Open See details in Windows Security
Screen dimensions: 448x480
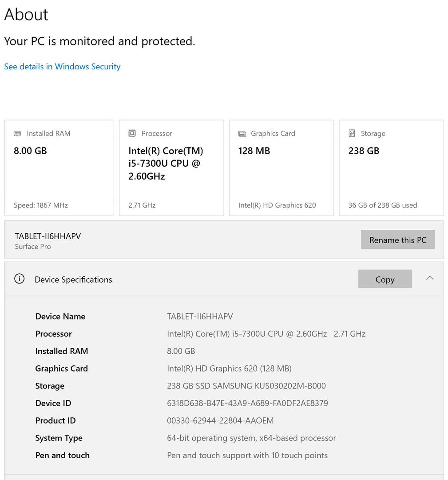(62, 67)
